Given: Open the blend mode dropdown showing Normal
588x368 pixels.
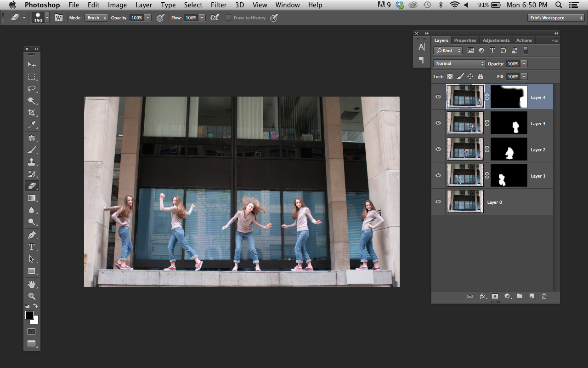Looking at the screenshot, I should [x=458, y=63].
